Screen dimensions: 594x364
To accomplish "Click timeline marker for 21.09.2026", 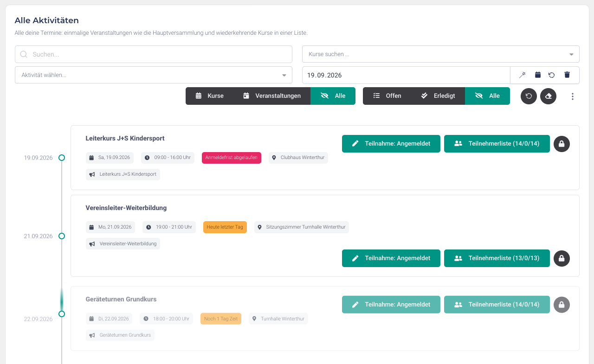I will pos(62,236).
